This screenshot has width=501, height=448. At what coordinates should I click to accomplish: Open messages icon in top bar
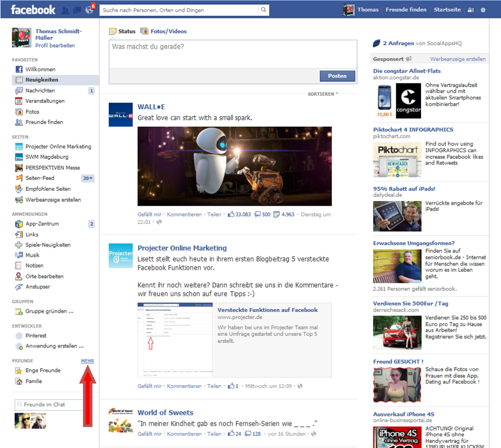(77, 10)
